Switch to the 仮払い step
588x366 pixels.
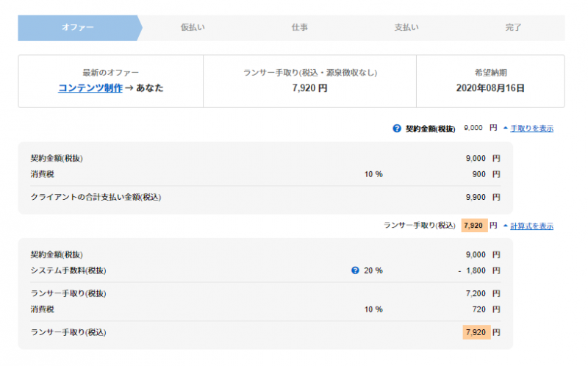193,28
